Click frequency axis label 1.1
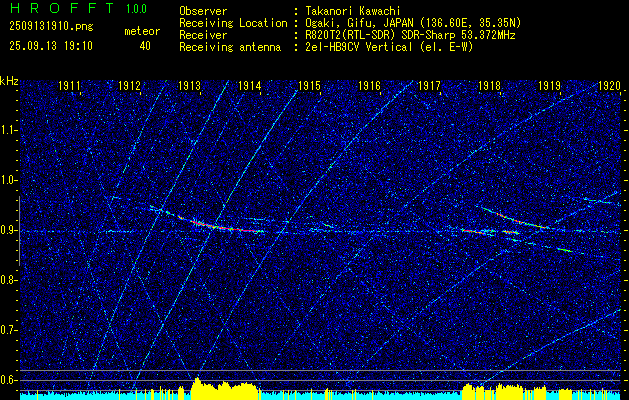This screenshot has height=400, width=629. [x=7, y=130]
